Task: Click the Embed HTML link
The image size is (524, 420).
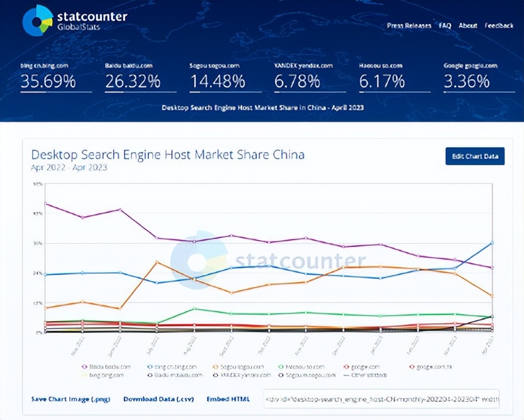Action: 228,399
